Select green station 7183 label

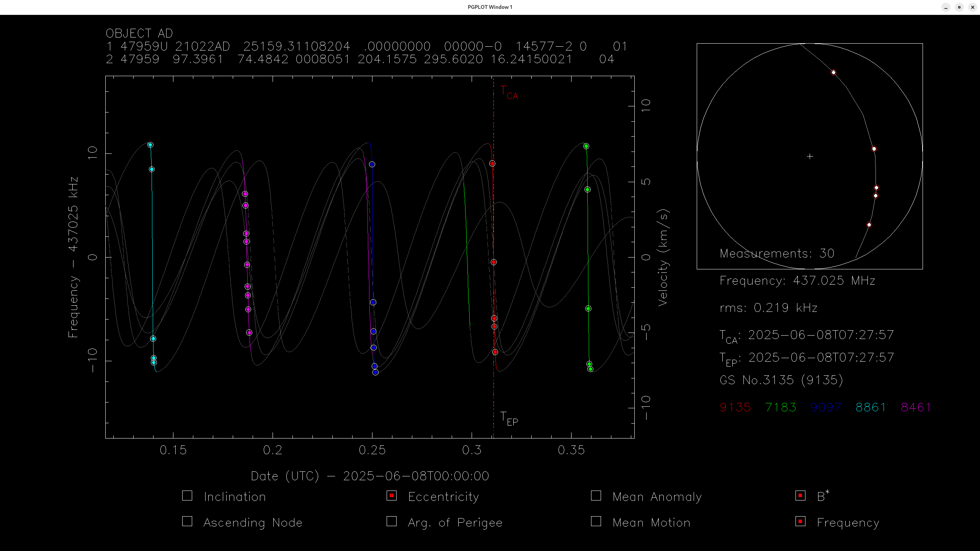pos(780,407)
